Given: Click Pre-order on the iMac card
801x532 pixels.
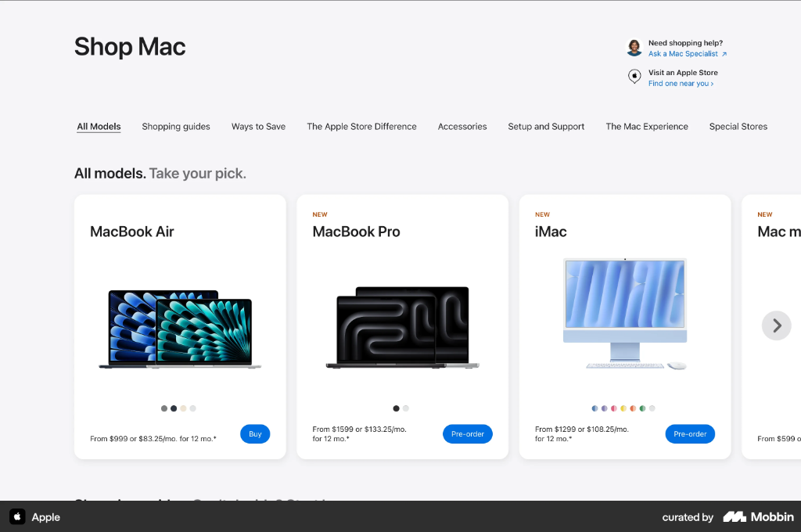Looking at the screenshot, I should 690,434.
